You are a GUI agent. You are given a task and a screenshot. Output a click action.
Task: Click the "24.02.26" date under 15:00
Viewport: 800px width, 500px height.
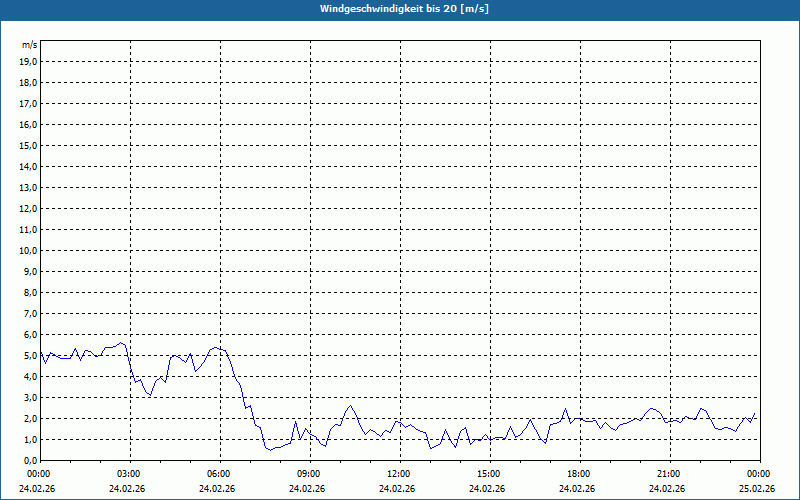coord(487,489)
